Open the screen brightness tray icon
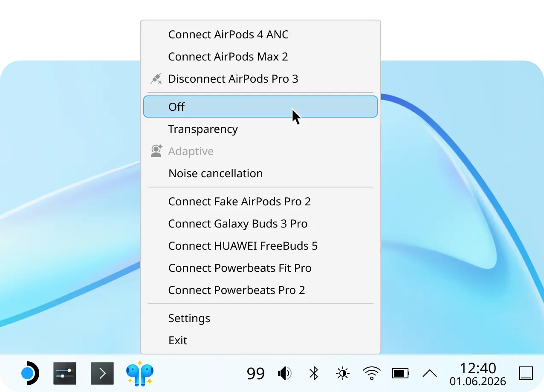 tap(342, 374)
